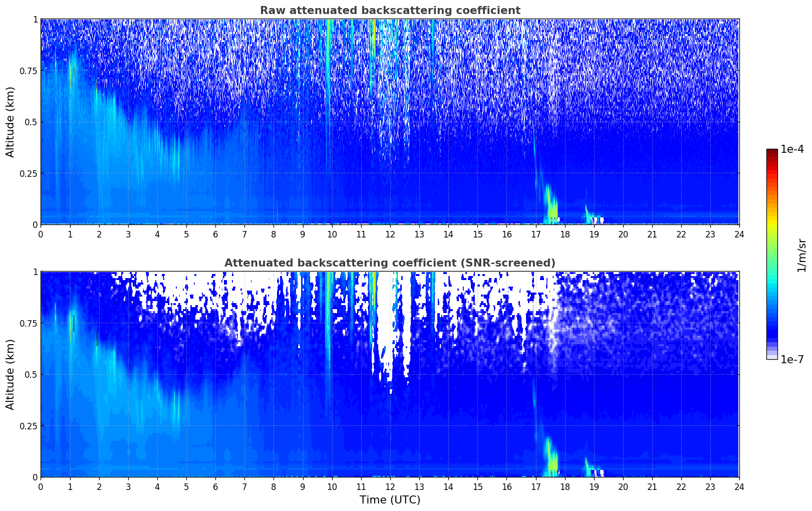Click the '22' time tick on the top plot
Viewport: 812px width, 511px height.
coord(681,234)
